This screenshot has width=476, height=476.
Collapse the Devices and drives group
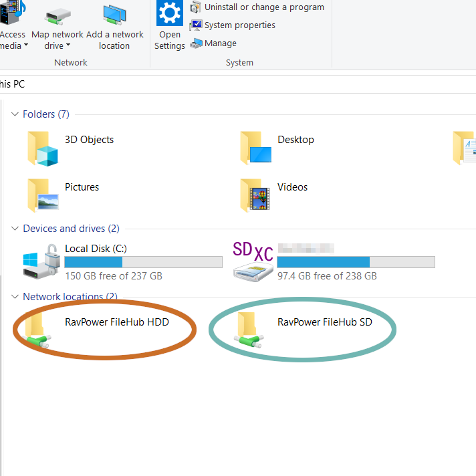15,228
